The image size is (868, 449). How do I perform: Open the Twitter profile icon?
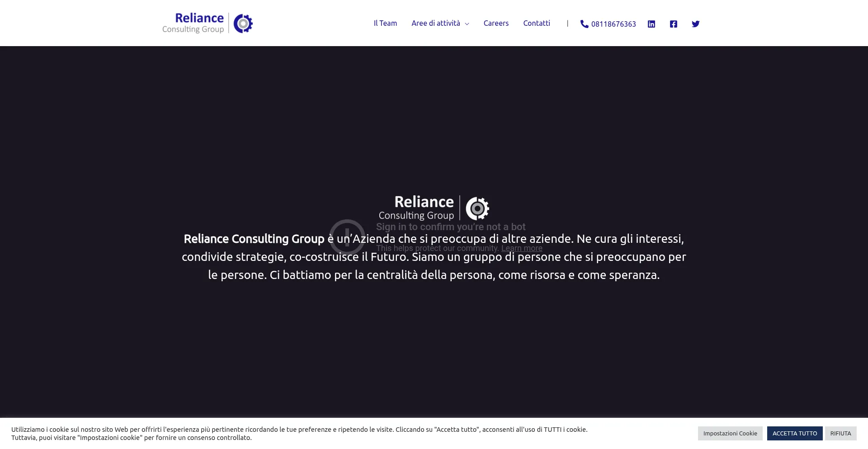[x=695, y=24]
